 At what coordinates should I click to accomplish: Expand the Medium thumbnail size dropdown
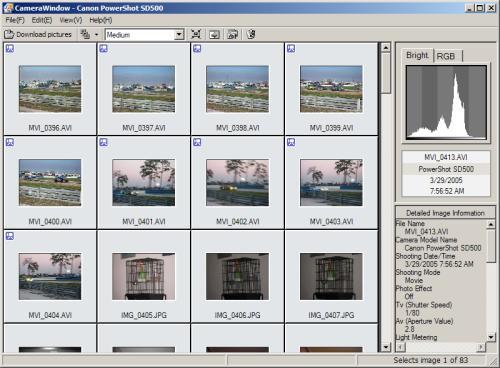coord(179,34)
